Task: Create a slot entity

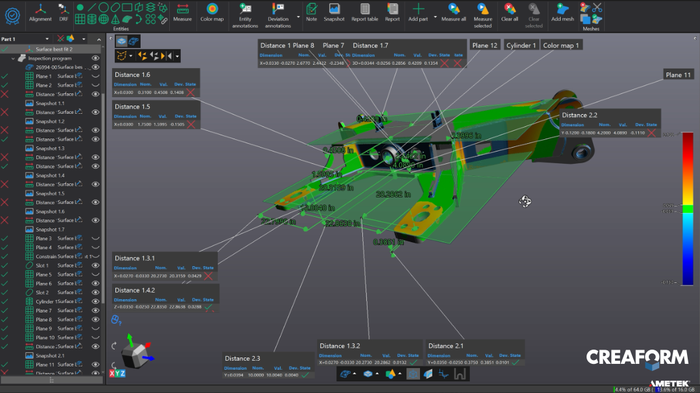Action: click(x=115, y=7)
